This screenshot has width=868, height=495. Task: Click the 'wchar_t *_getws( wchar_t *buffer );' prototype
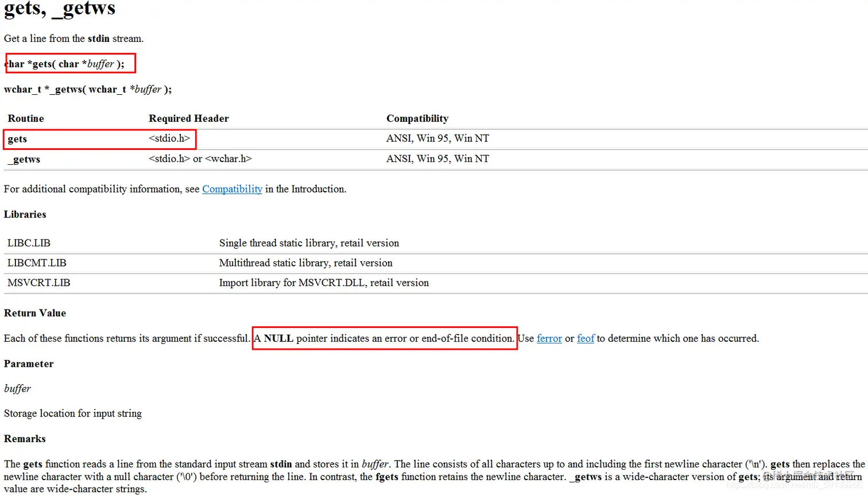[88, 89]
